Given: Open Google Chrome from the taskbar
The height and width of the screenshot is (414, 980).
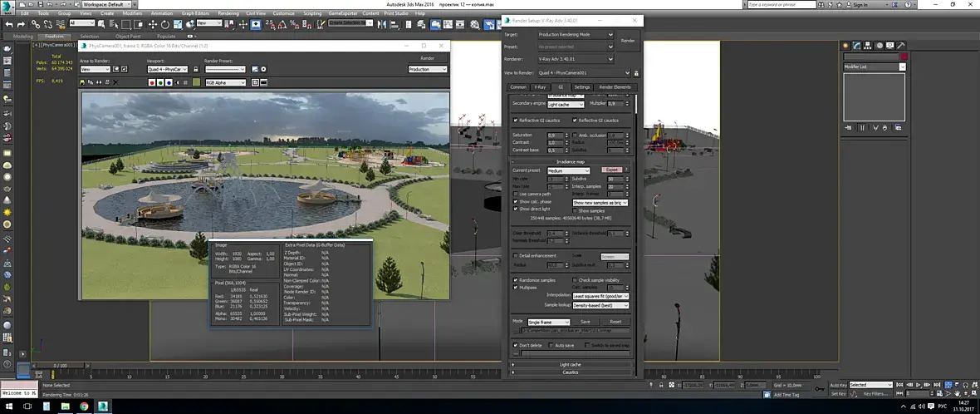Looking at the screenshot, I should (84, 407).
